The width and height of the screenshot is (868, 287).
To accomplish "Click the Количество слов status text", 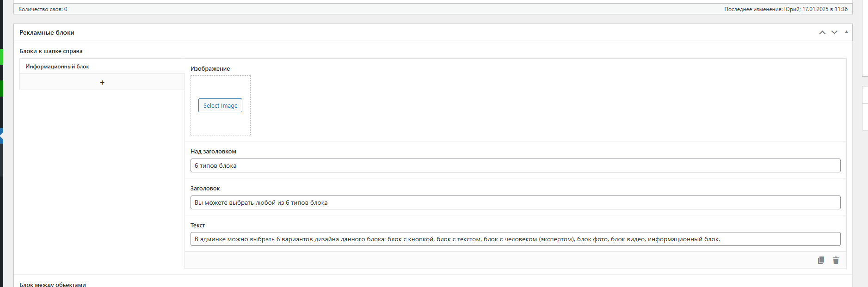I will pos(43,9).
